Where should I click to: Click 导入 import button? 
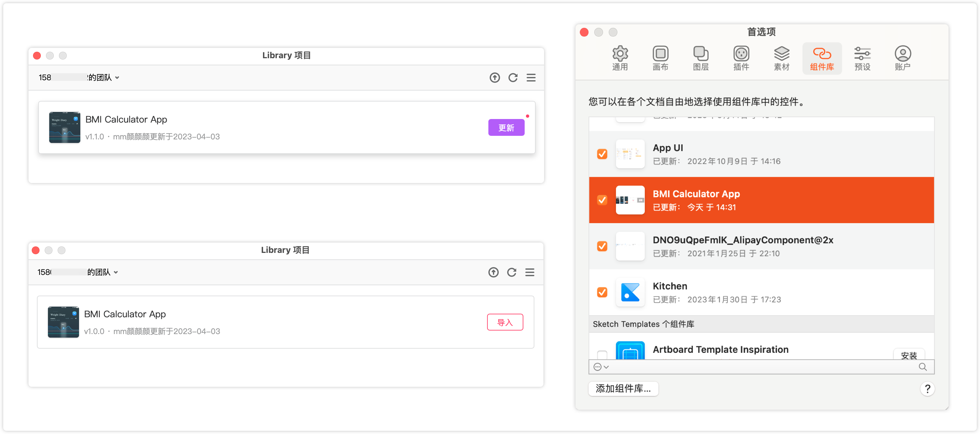[x=505, y=322]
